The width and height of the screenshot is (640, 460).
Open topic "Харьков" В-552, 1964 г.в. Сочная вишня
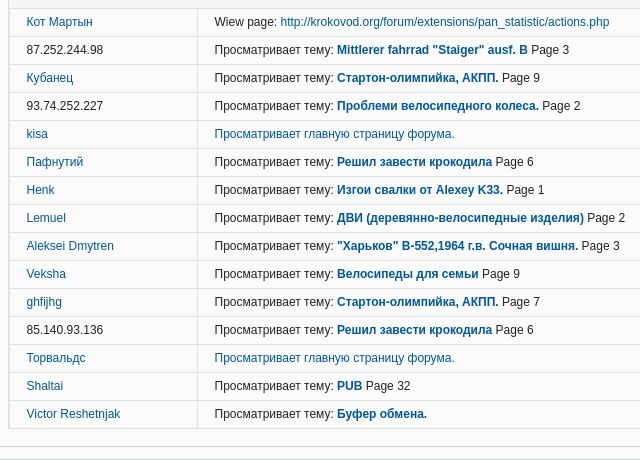[457, 246]
